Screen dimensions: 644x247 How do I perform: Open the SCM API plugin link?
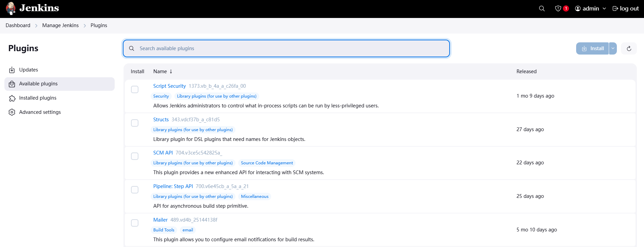tap(163, 153)
